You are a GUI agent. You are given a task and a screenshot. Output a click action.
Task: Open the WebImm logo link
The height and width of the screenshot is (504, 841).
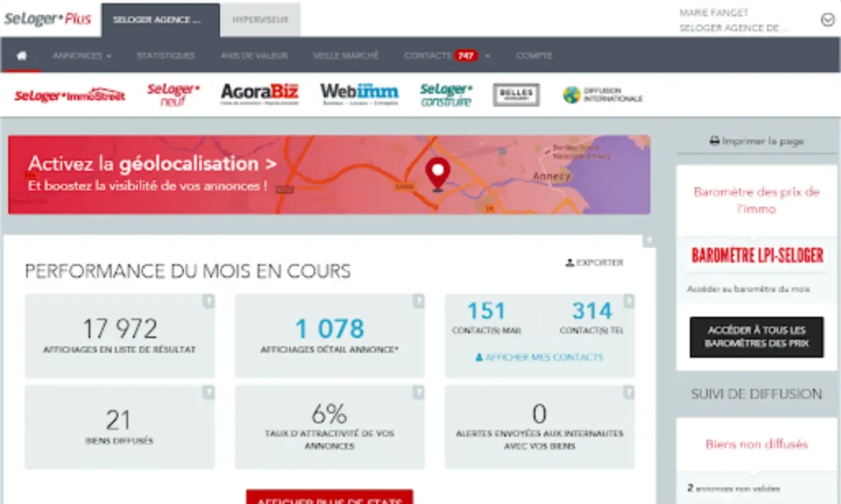click(359, 94)
